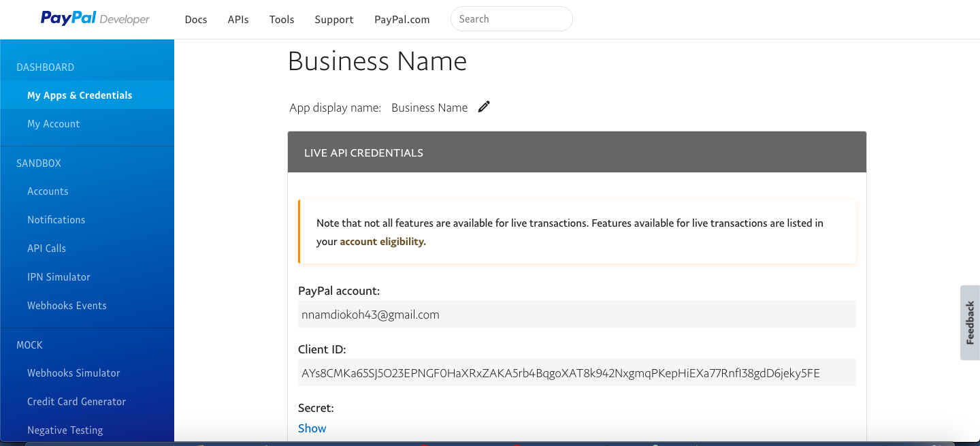This screenshot has width=980, height=446.
Task: Click the DASHBOARD section heading
Action: coord(45,67)
